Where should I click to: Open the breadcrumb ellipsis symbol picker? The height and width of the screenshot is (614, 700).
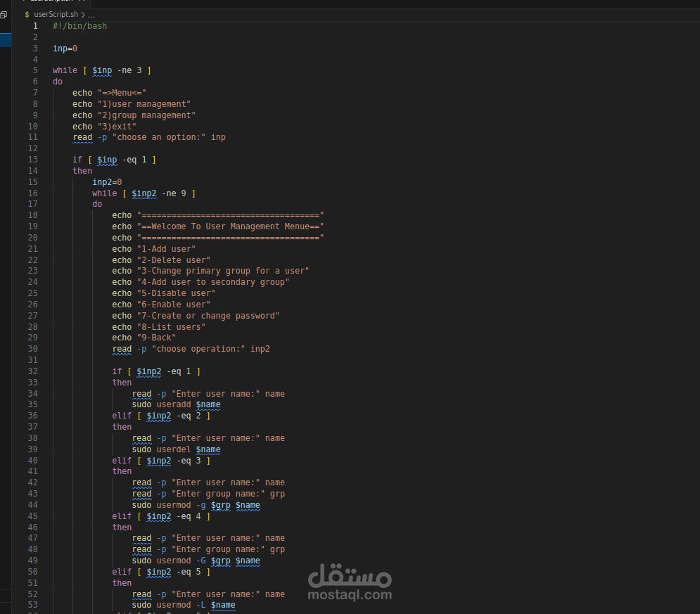91,15
